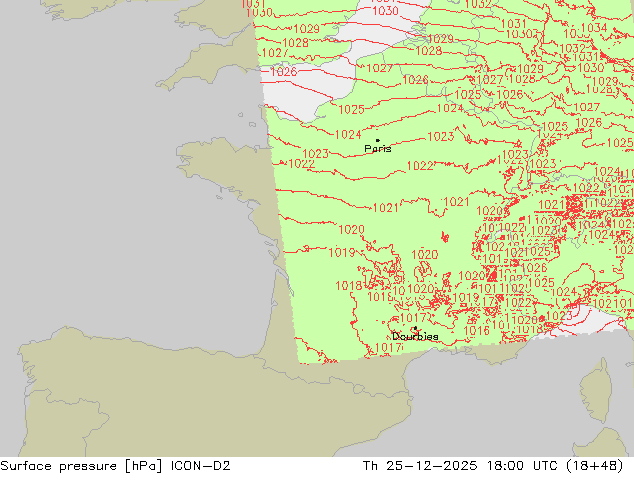Click the 1019 label beneath the 1020 label in western France
This screenshot has width=634, height=490.
[342, 253]
